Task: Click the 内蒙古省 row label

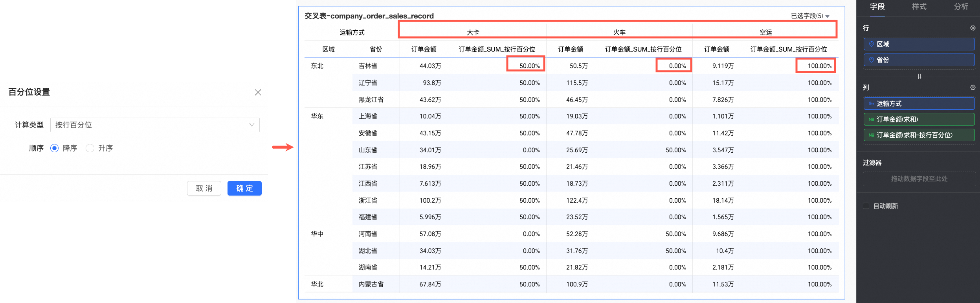Action: click(371, 284)
